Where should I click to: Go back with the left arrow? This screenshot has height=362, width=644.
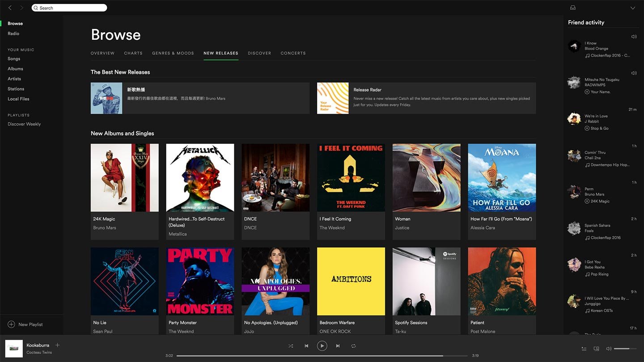[10, 8]
